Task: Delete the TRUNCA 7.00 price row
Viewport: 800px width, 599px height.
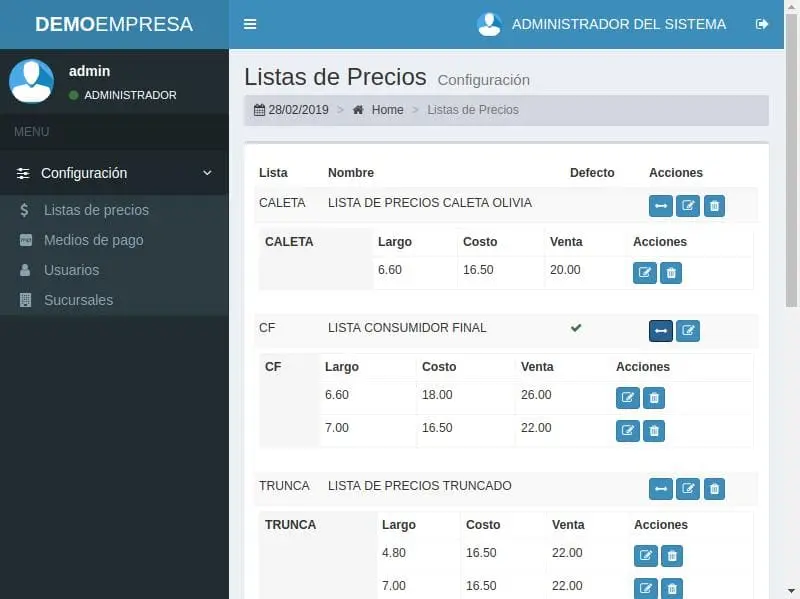Action: 672,588
